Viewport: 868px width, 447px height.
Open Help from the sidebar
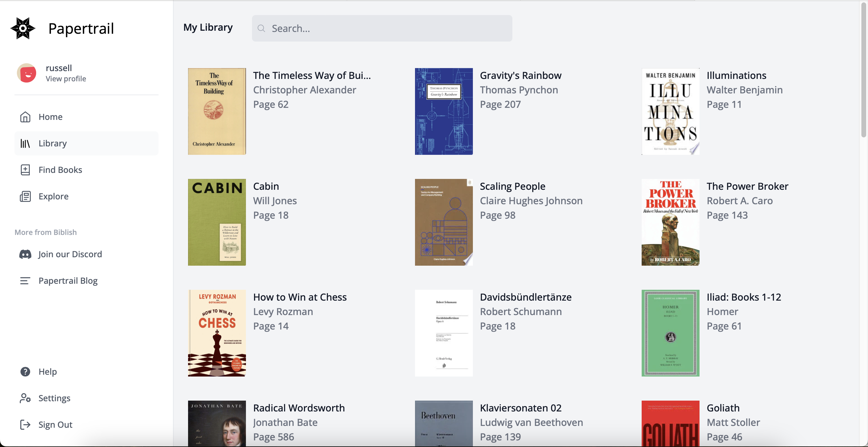click(86, 371)
